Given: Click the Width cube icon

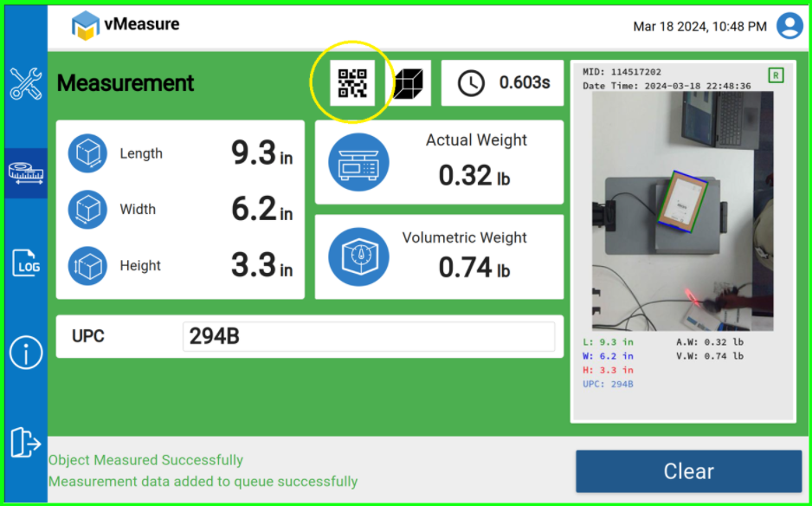Looking at the screenshot, I should tap(87, 210).
